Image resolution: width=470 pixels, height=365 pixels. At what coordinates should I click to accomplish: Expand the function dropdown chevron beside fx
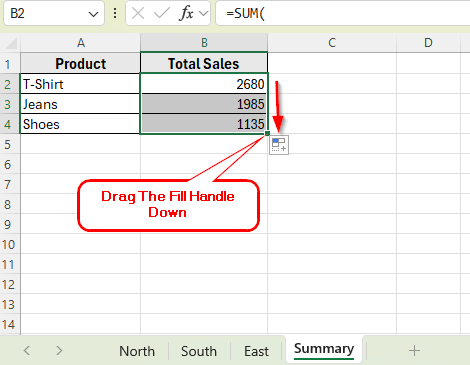click(203, 14)
